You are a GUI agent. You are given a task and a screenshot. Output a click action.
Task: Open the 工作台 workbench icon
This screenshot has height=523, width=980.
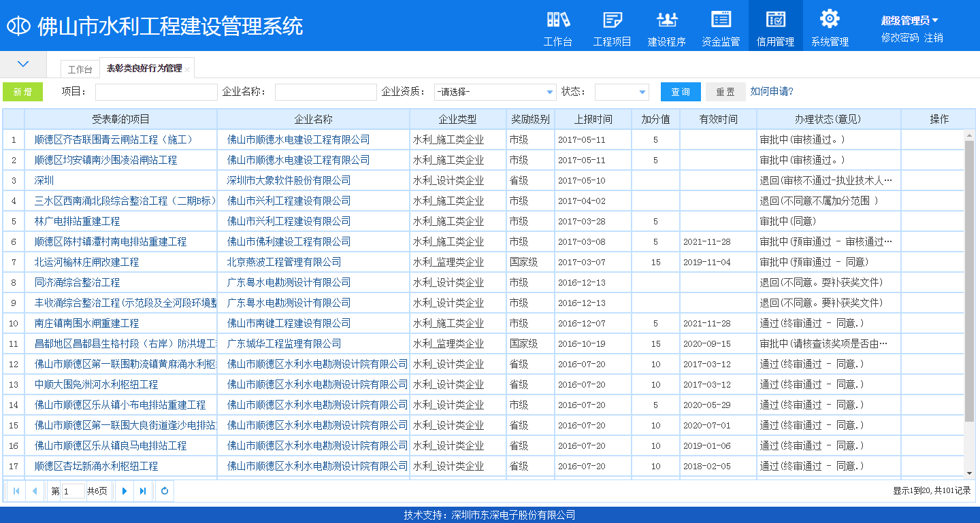pyautogui.click(x=557, y=20)
